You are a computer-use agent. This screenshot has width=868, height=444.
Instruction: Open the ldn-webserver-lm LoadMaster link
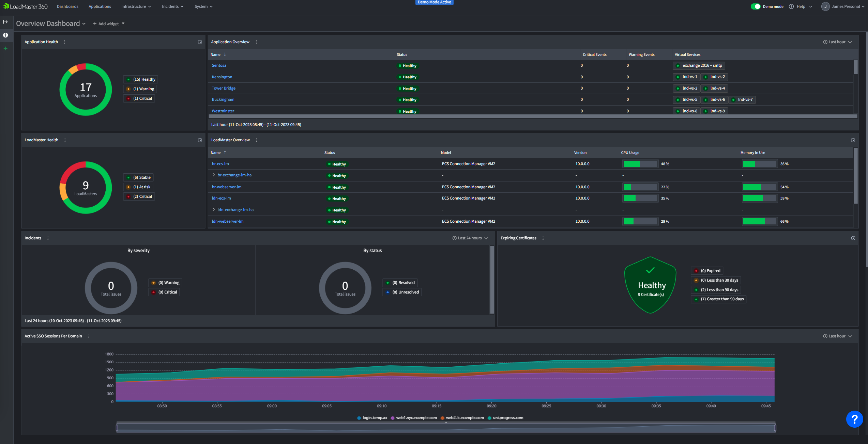pos(228,221)
